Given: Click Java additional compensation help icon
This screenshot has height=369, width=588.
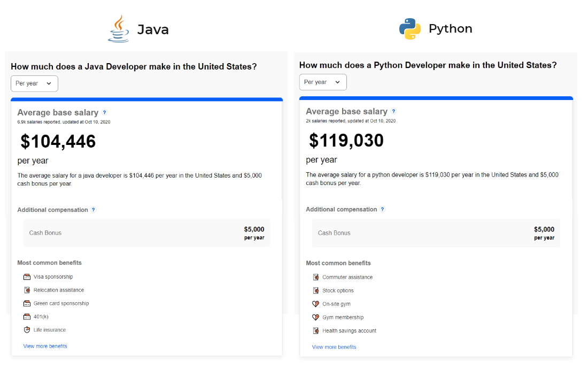Looking at the screenshot, I should coord(94,210).
